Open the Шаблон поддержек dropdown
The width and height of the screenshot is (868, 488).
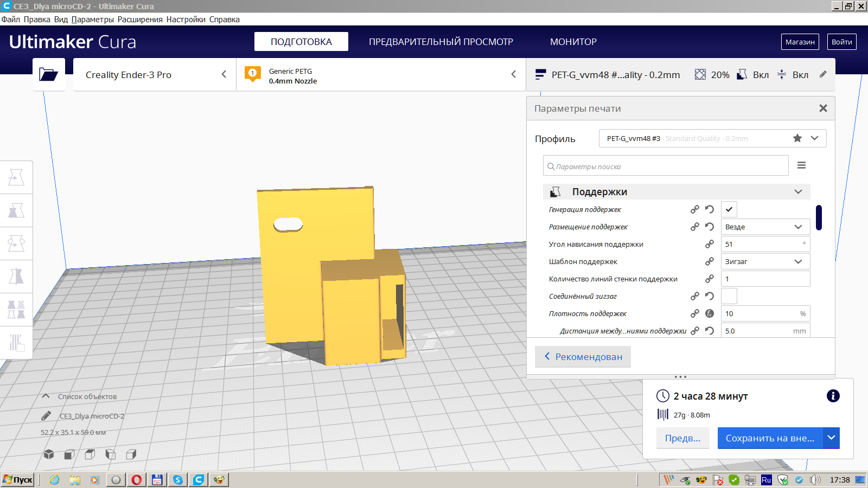(765, 261)
